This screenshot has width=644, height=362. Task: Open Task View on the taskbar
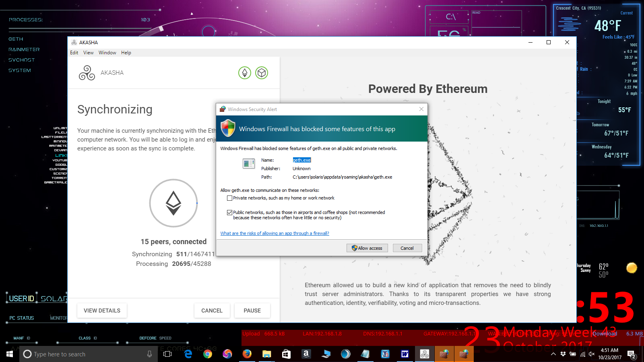(x=167, y=354)
